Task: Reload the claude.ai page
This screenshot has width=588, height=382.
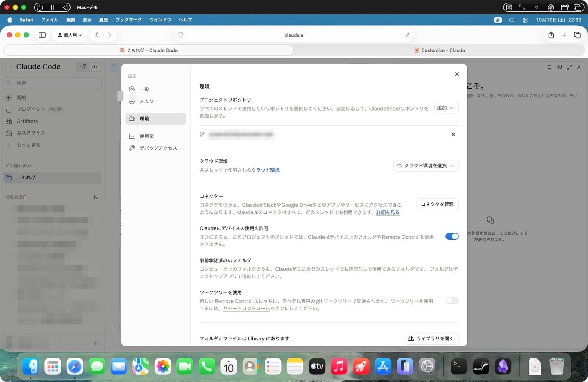Action: tap(408, 35)
